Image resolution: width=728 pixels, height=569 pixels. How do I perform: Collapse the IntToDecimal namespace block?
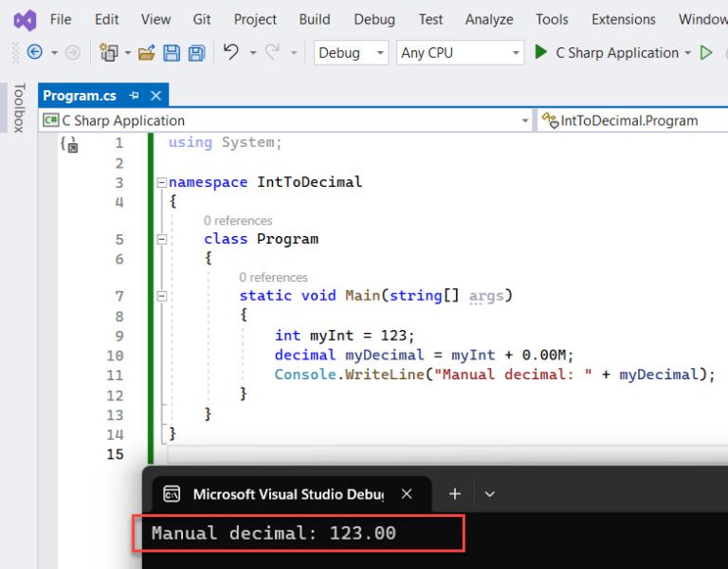(x=161, y=182)
